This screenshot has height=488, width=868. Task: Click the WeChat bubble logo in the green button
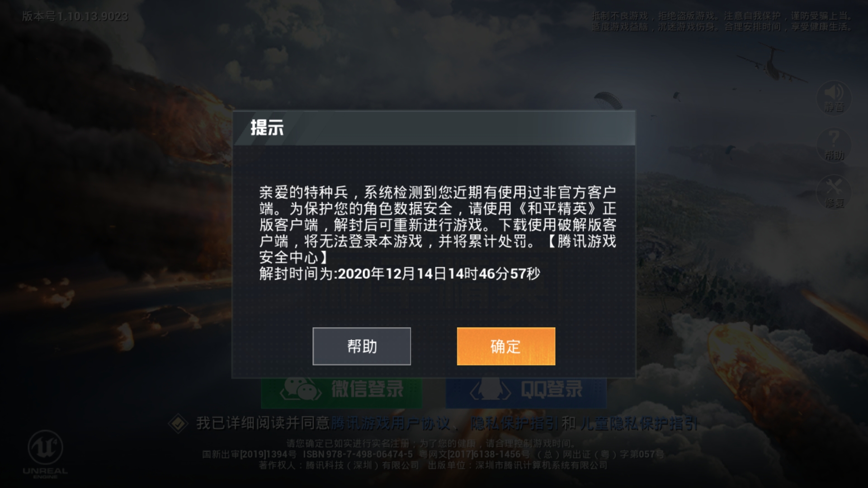point(301,389)
